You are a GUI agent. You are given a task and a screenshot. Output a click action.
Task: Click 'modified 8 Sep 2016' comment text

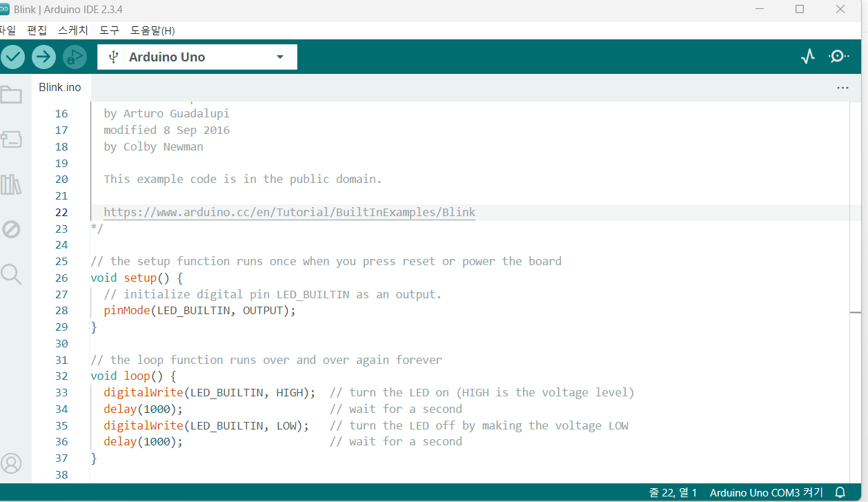pos(166,130)
